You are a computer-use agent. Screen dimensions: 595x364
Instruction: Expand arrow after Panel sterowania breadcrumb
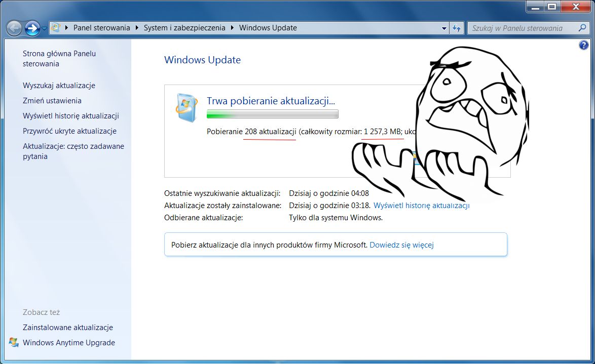tap(137, 28)
